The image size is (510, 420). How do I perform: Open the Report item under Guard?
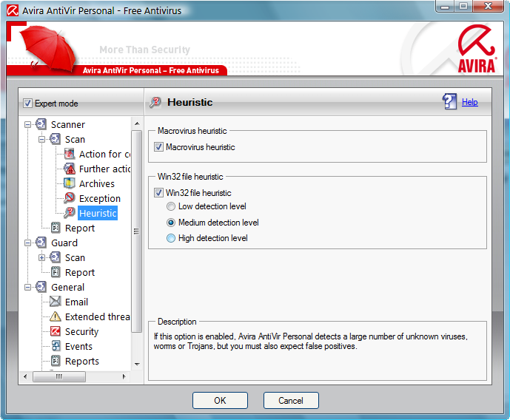80,272
